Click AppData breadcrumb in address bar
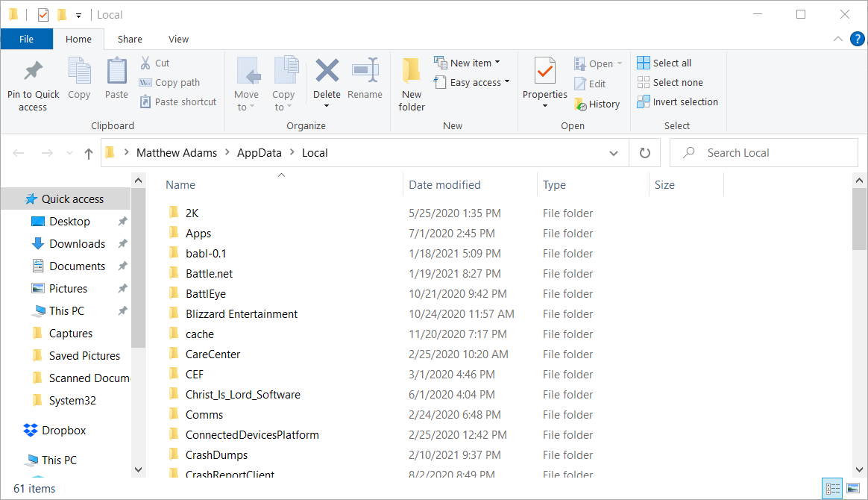Viewport: 868px width, 500px height. coord(259,153)
